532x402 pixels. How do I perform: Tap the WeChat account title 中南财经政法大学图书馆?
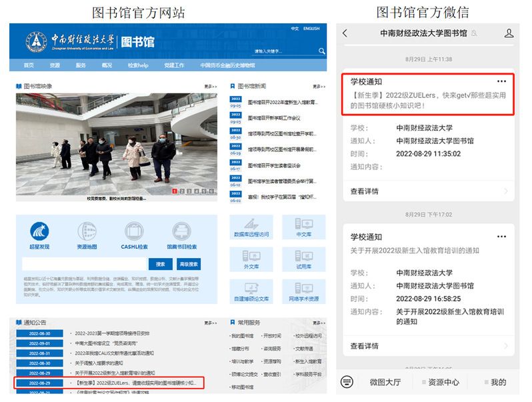423,33
